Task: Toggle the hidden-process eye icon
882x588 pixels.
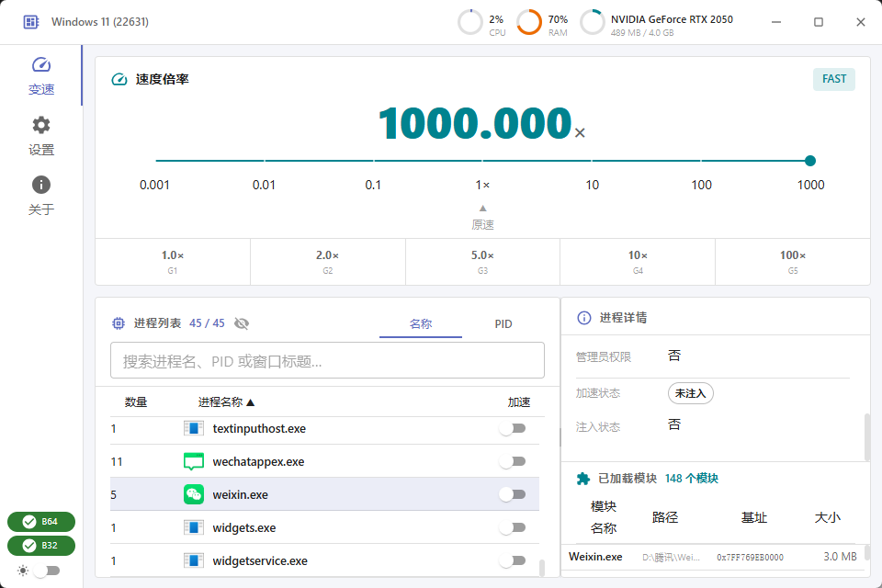Action: (x=242, y=323)
